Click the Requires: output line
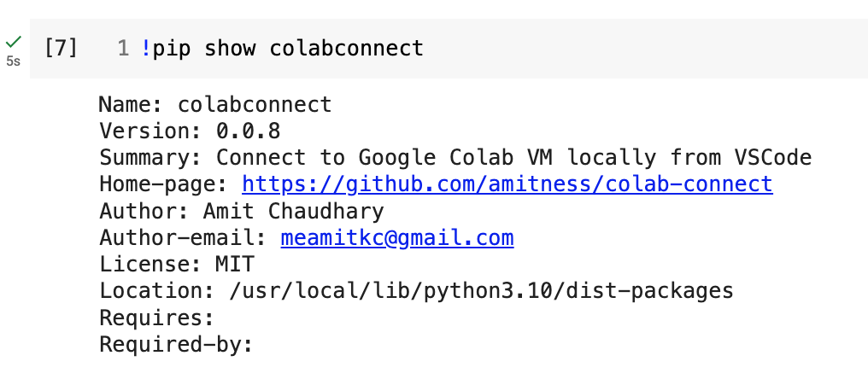This screenshot has height=379, width=868. (x=156, y=318)
